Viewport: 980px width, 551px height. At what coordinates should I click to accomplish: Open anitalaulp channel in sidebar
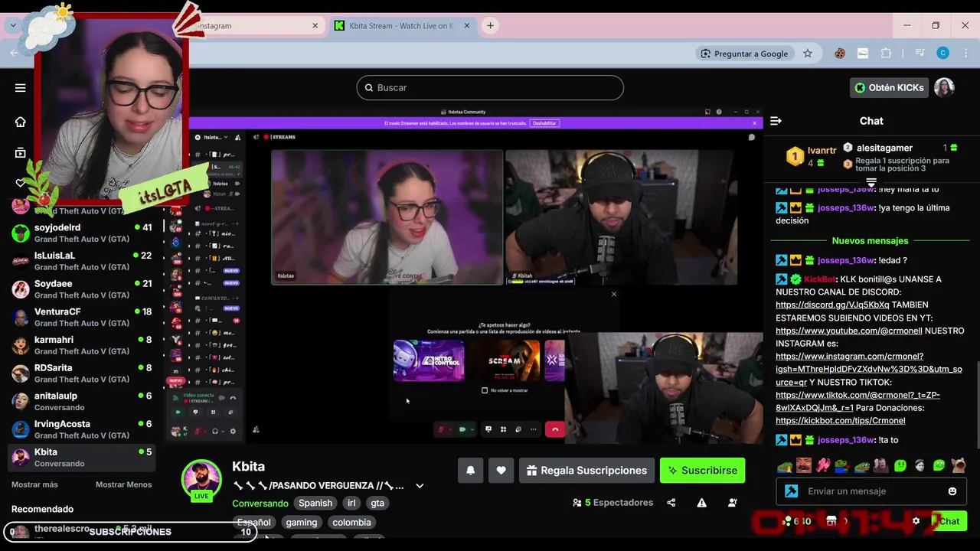(x=82, y=402)
